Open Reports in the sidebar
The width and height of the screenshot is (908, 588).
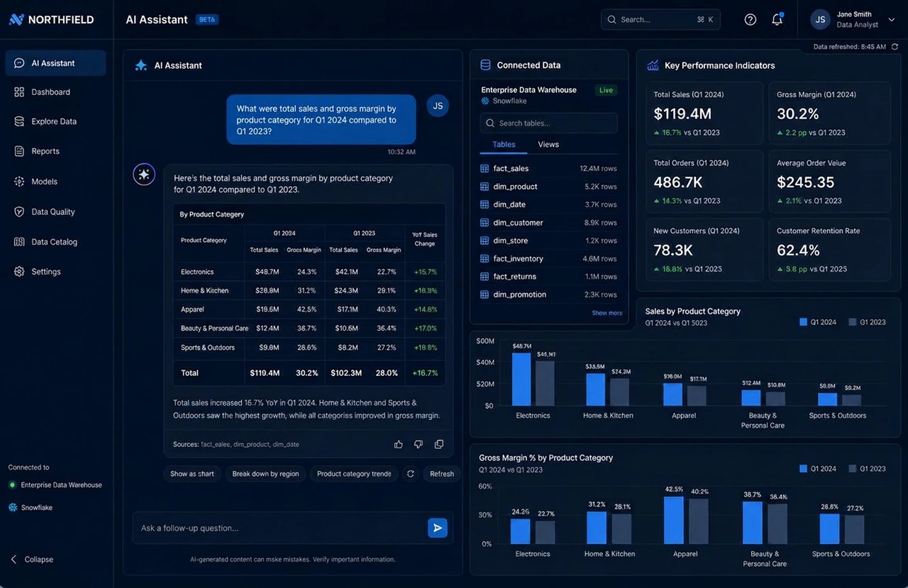[x=55, y=151]
